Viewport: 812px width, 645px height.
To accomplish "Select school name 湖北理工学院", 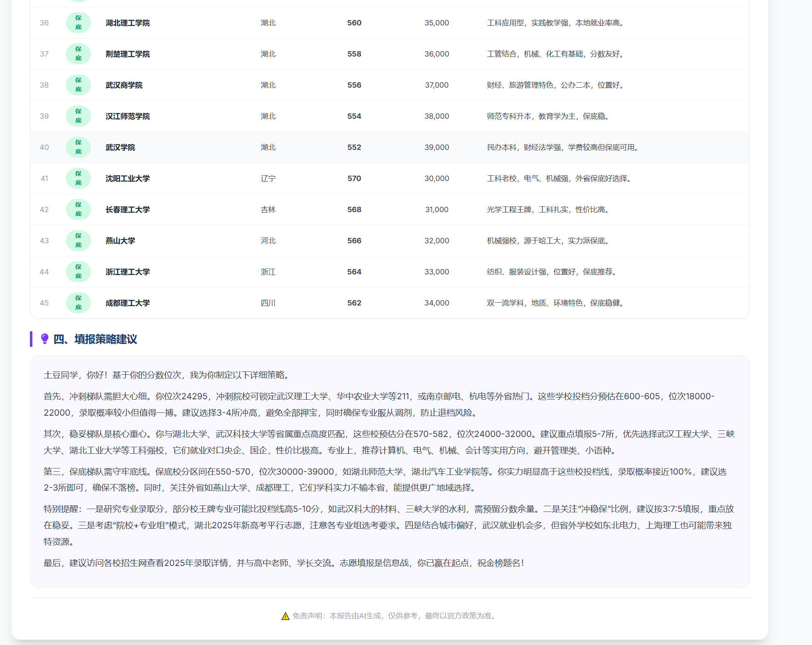I will click(x=128, y=23).
